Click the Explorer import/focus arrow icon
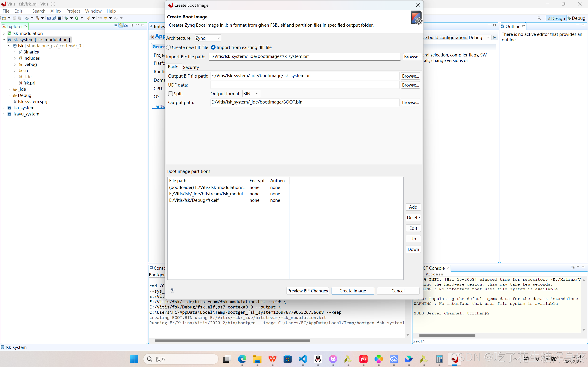The image size is (588, 367). pos(126,25)
